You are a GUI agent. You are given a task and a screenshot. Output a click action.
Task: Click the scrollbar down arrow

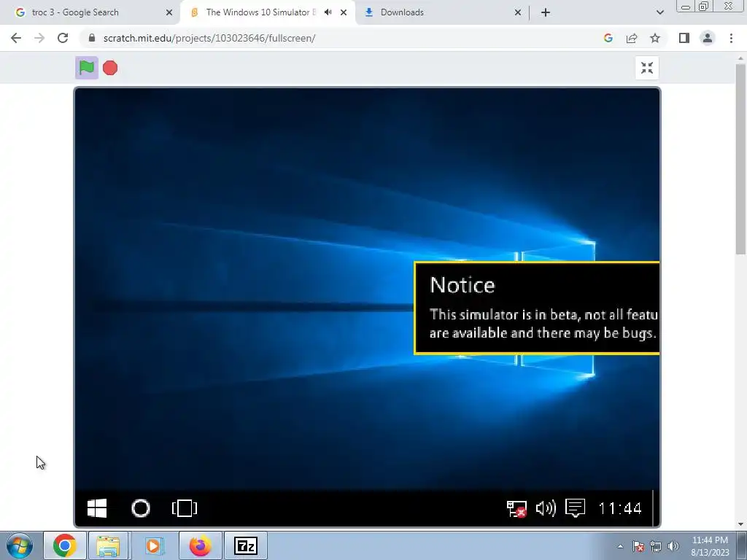(740, 524)
